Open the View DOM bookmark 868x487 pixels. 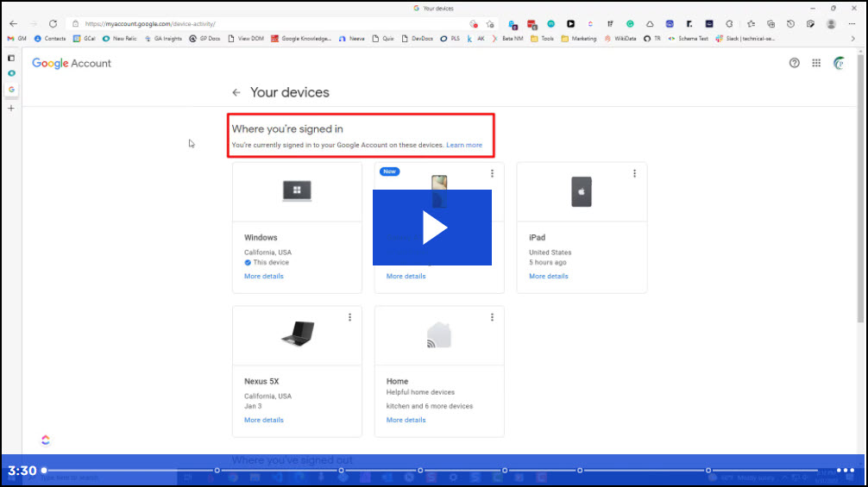(x=246, y=39)
